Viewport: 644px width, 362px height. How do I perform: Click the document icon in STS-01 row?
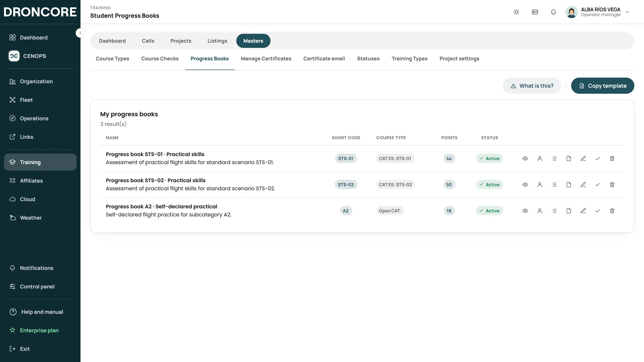569,159
